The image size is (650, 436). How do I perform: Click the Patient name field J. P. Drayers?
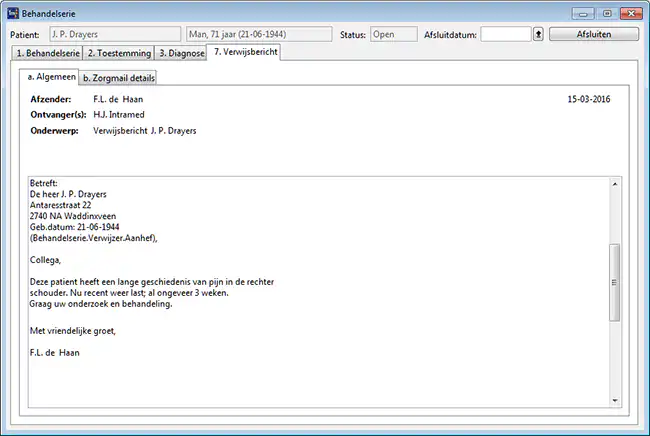pos(115,34)
